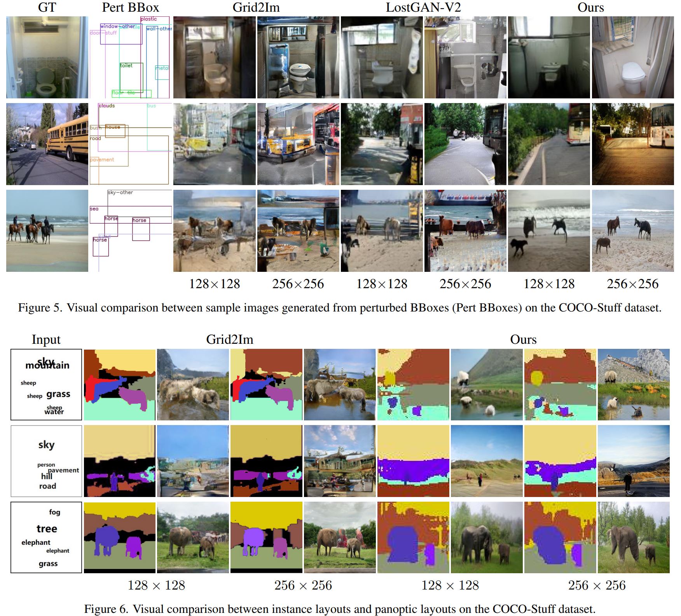Click the Grid2Im 128×128 elephant segmentation map
The width and height of the screenshot is (681, 616).
pyautogui.click(x=120, y=537)
